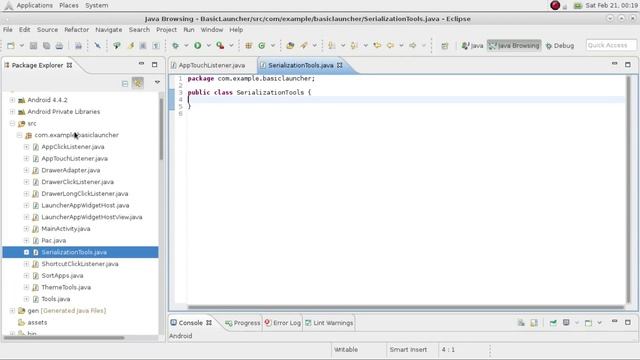
Task: Click the Next Annotation toolbar icon
Action: pyautogui.click(x=332, y=46)
